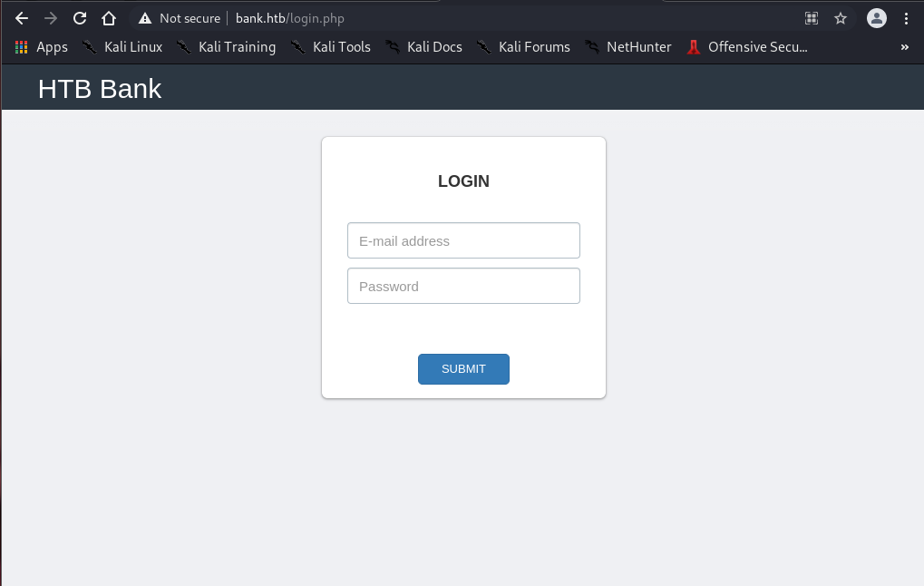Screen dimensions: 924x586
Task: Go to the browser home page
Action: point(109,18)
